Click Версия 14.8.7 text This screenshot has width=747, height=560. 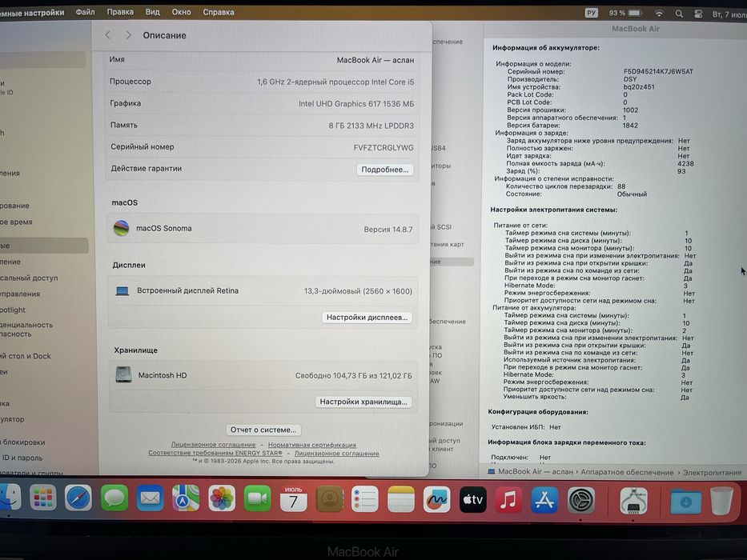click(388, 230)
